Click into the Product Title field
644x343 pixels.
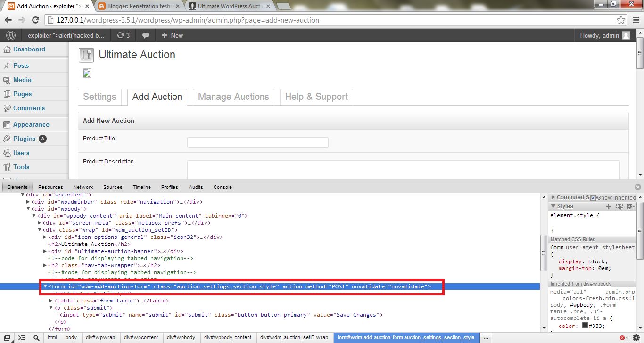point(258,142)
